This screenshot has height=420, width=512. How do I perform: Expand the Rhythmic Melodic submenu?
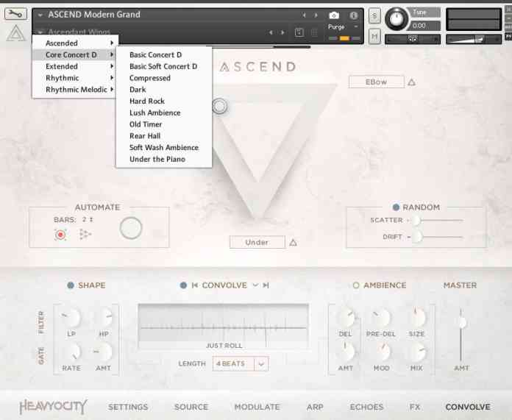pos(75,90)
